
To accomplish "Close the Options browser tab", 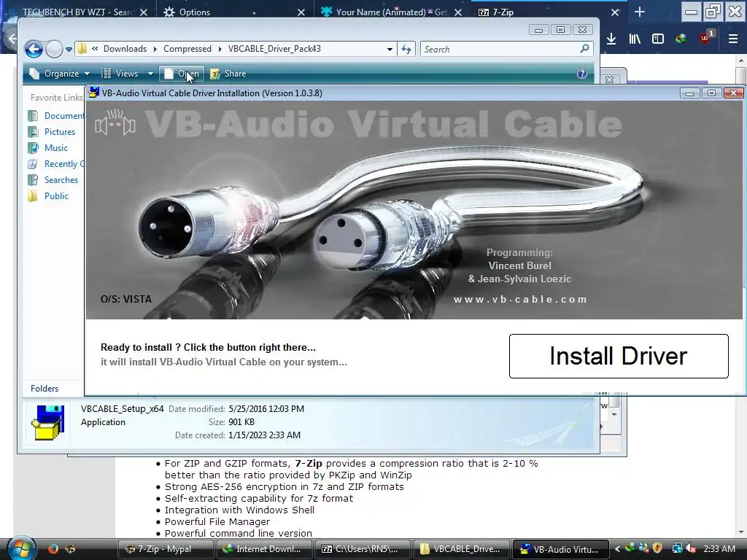I will click(x=301, y=12).
